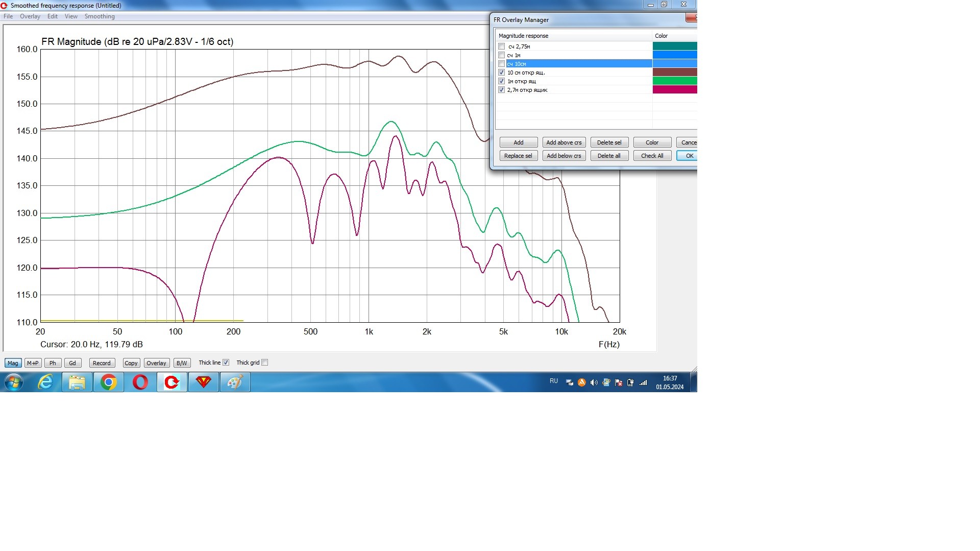
Task: Select the '2,7м откр ящик' list row
Action: [527, 90]
